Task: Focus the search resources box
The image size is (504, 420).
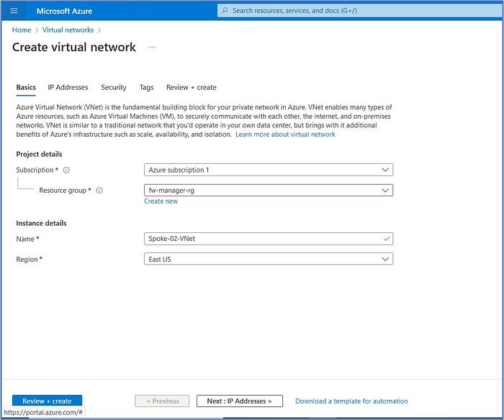Action: pos(360,11)
